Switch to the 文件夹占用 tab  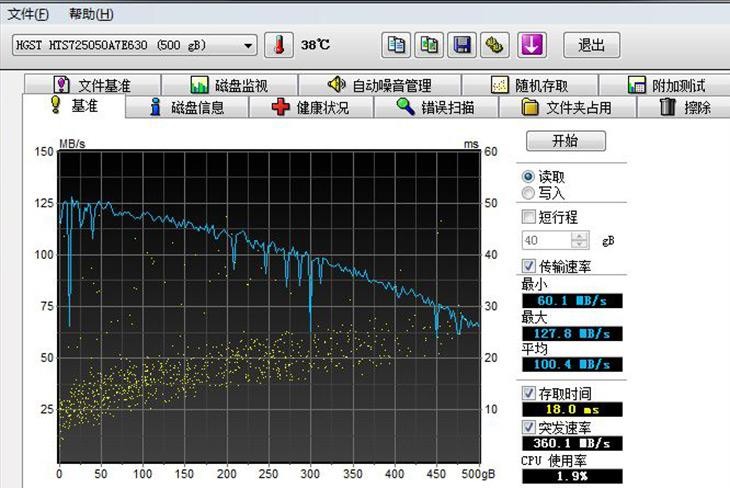click(x=567, y=108)
